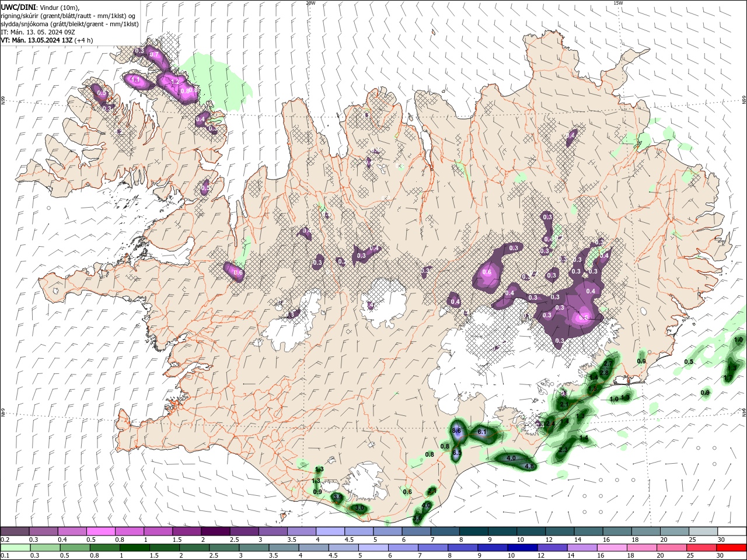Click the rain legend swatch labeled 6
The height and width of the screenshot is (560, 747).
403,548
